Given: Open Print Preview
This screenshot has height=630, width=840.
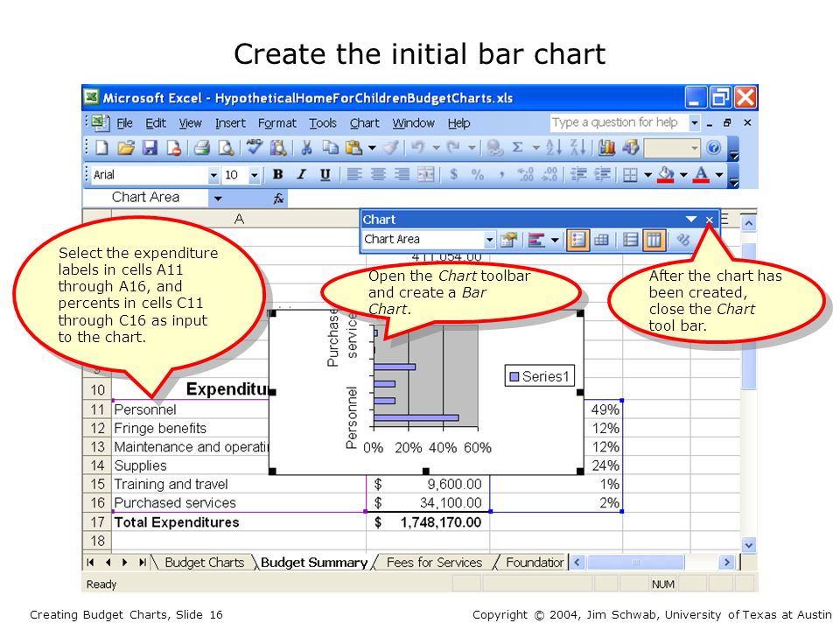Looking at the screenshot, I should tap(226, 148).
